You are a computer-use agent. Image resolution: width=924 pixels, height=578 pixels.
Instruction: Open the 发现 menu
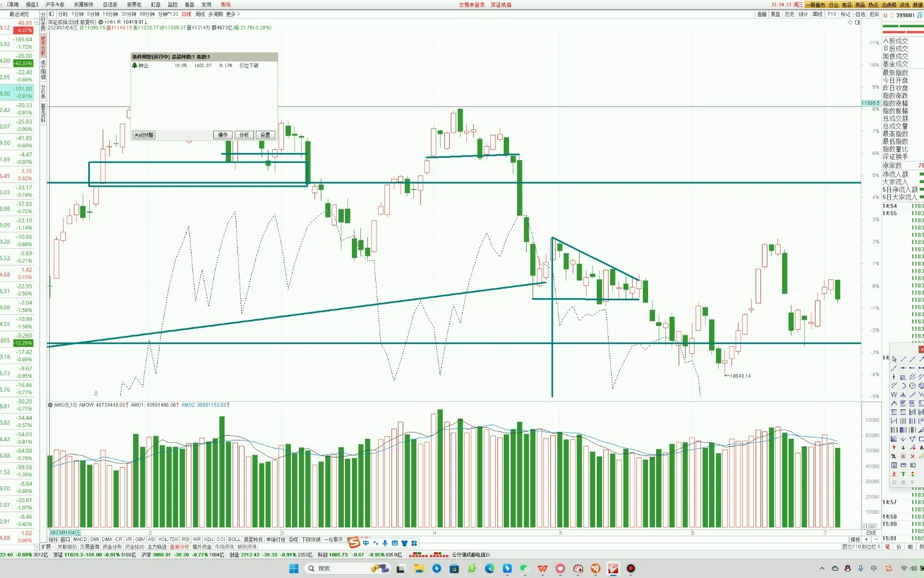click(206, 4)
